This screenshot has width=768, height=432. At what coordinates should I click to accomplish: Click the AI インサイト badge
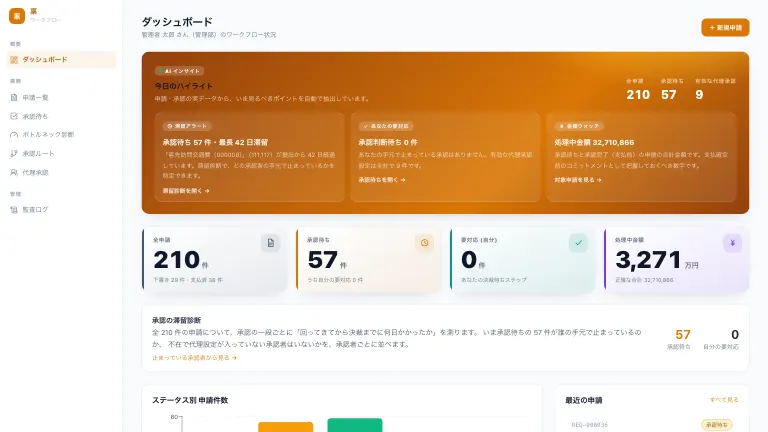click(179, 71)
